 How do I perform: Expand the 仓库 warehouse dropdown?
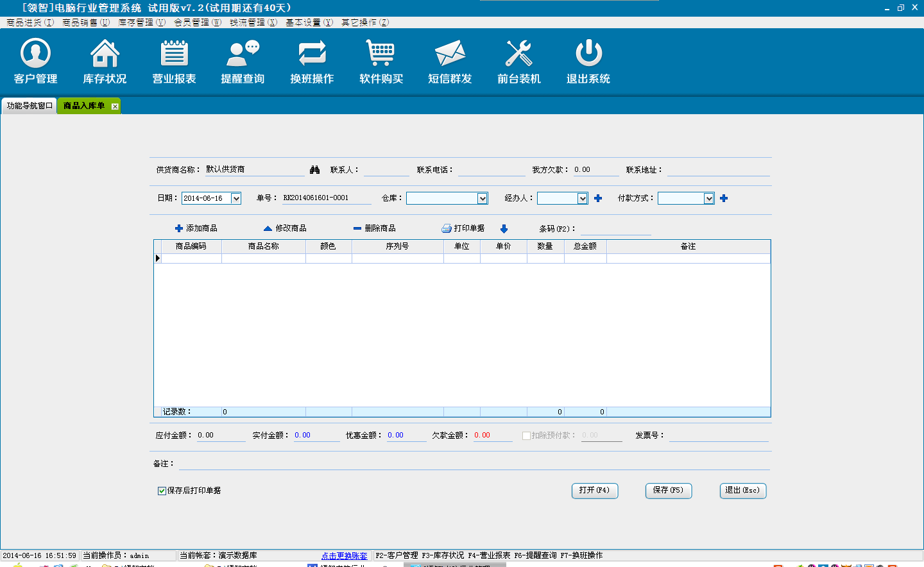[483, 199]
